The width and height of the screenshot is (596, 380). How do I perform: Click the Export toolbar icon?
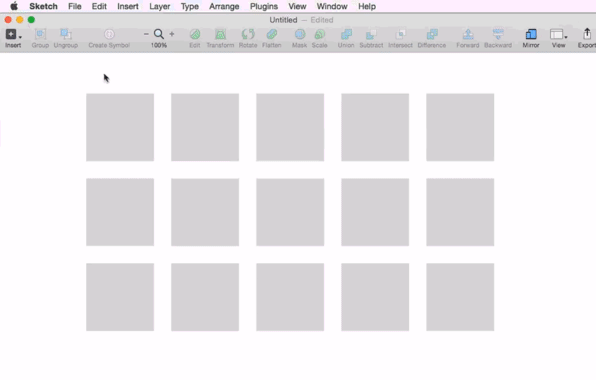[x=587, y=34]
